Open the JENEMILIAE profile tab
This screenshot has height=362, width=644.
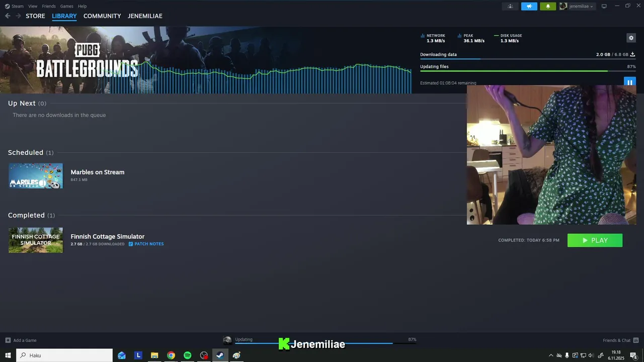pos(145,16)
